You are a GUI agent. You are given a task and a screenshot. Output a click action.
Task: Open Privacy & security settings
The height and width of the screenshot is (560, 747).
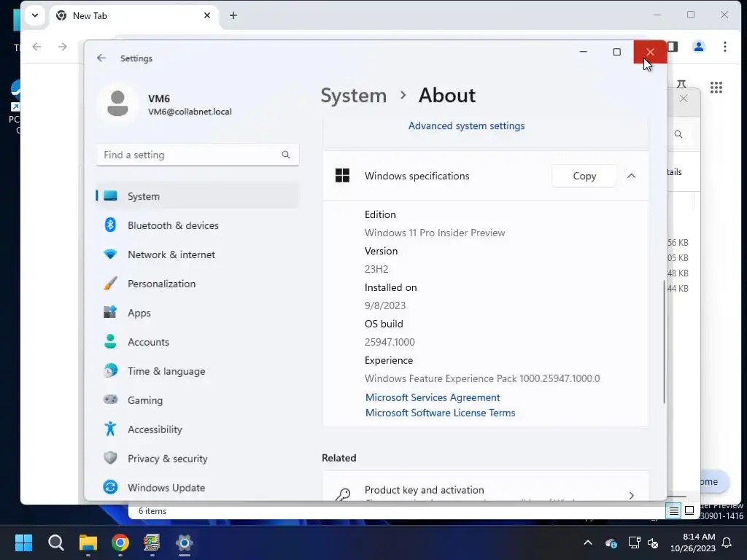[x=197, y=458]
